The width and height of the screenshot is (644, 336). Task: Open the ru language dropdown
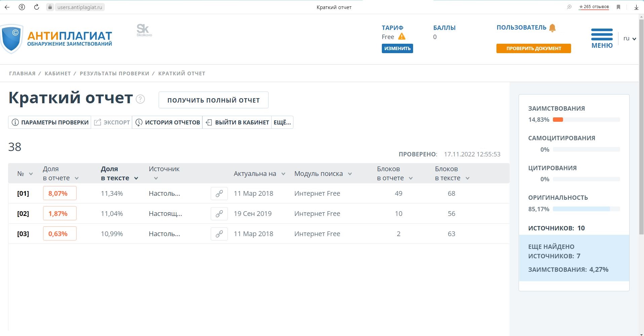coord(630,38)
